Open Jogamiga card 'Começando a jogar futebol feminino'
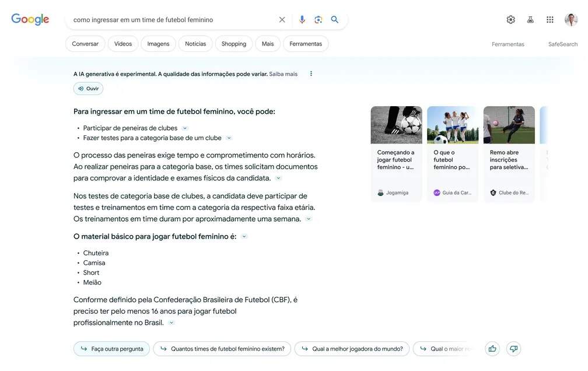This screenshot has width=588, height=371. tap(397, 154)
